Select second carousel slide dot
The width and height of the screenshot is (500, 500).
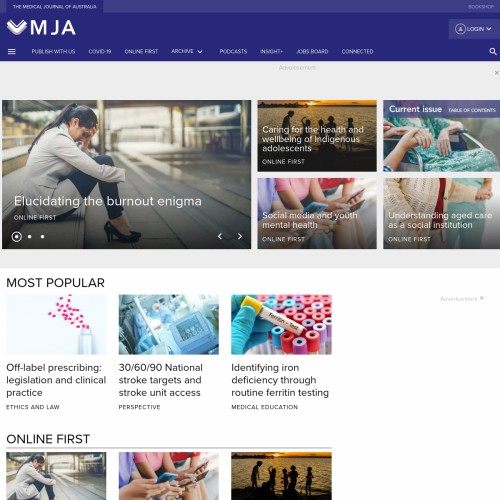(30, 237)
